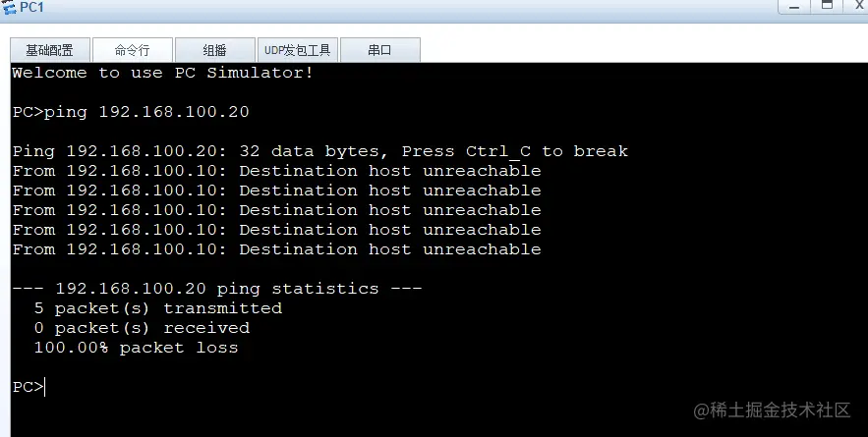Click the ping statistics header line
The width and height of the screenshot is (868, 437).
pyautogui.click(x=217, y=289)
